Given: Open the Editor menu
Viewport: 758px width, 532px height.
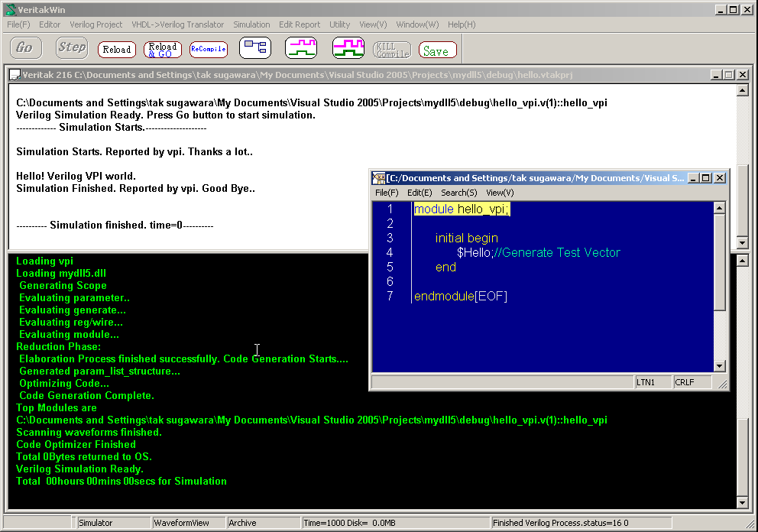Looking at the screenshot, I should click(50, 24).
